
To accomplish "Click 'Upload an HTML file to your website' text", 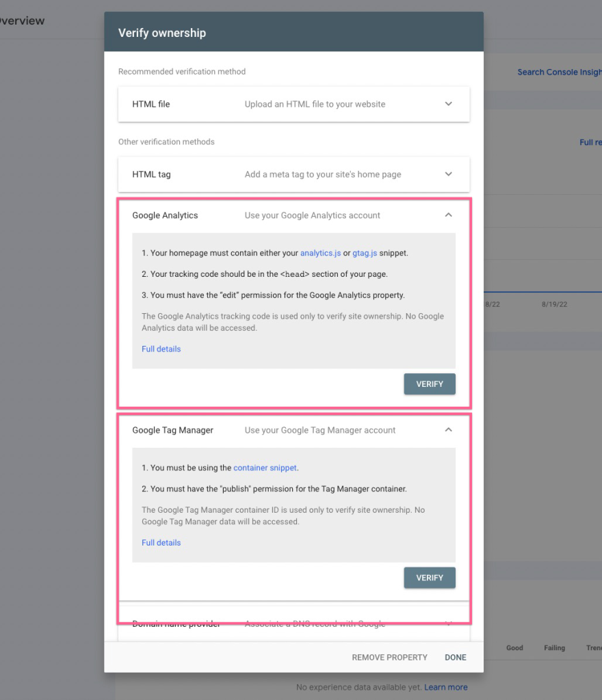I will click(x=315, y=104).
